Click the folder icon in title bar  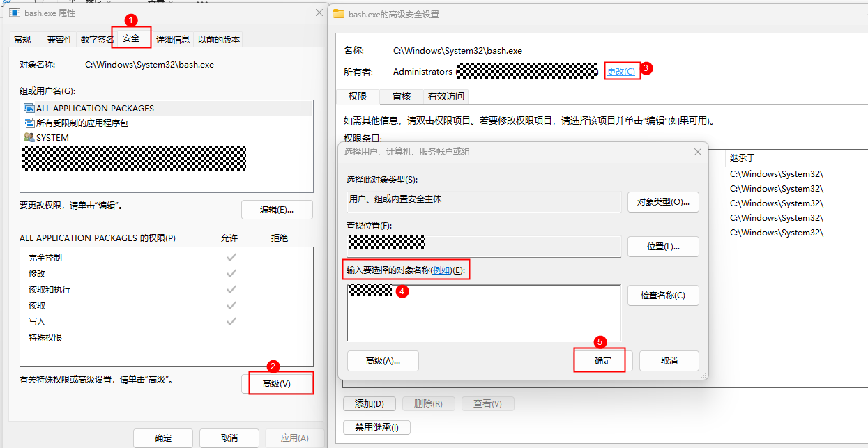339,14
